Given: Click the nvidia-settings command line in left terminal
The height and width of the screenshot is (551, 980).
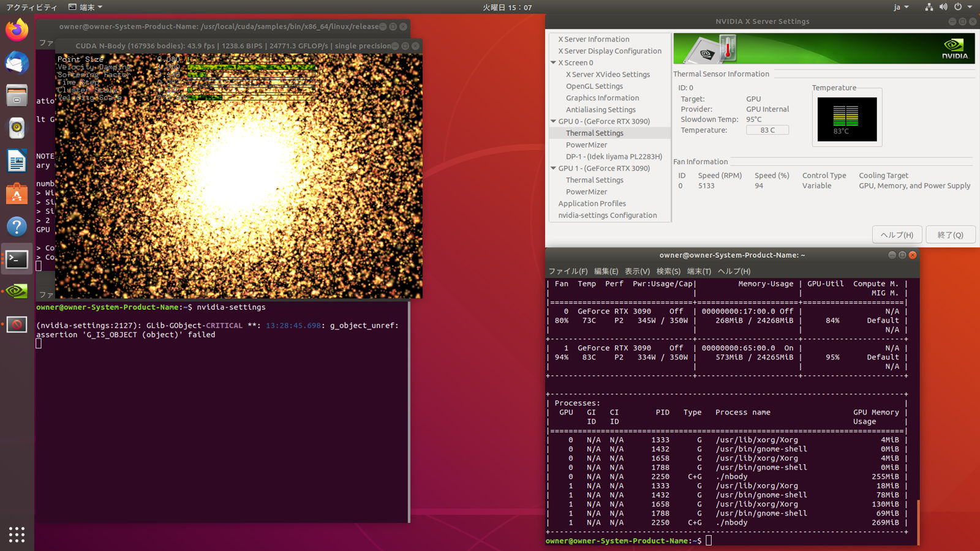Looking at the screenshot, I should click(x=151, y=307).
